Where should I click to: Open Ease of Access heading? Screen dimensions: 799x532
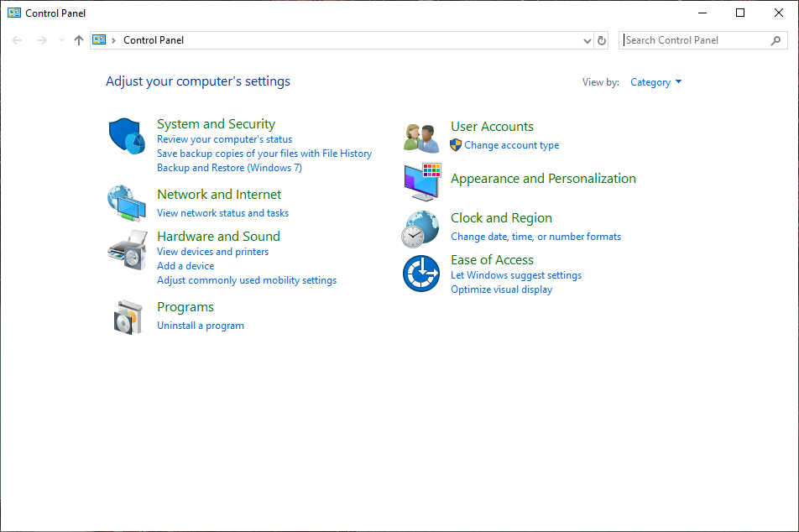(492, 260)
